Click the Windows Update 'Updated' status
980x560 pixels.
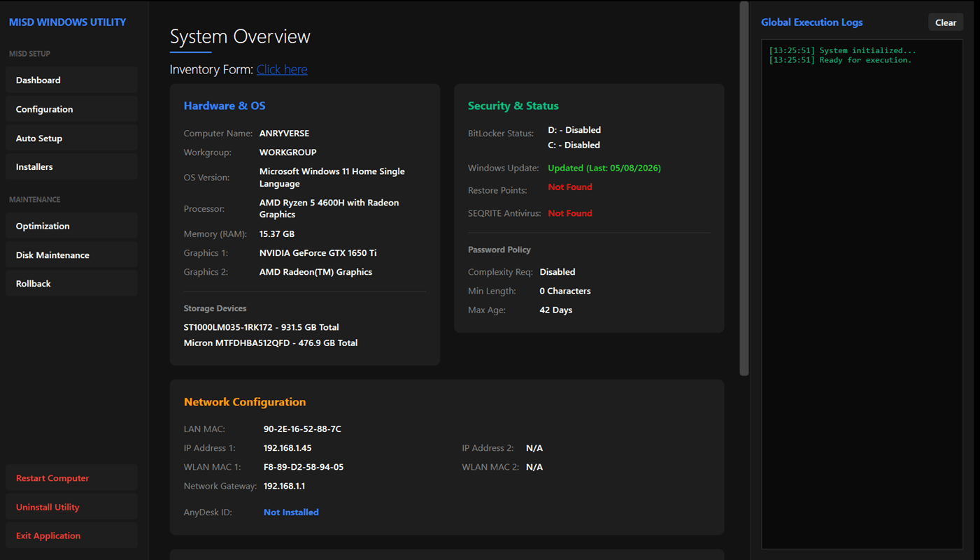click(x=604, y=168)
